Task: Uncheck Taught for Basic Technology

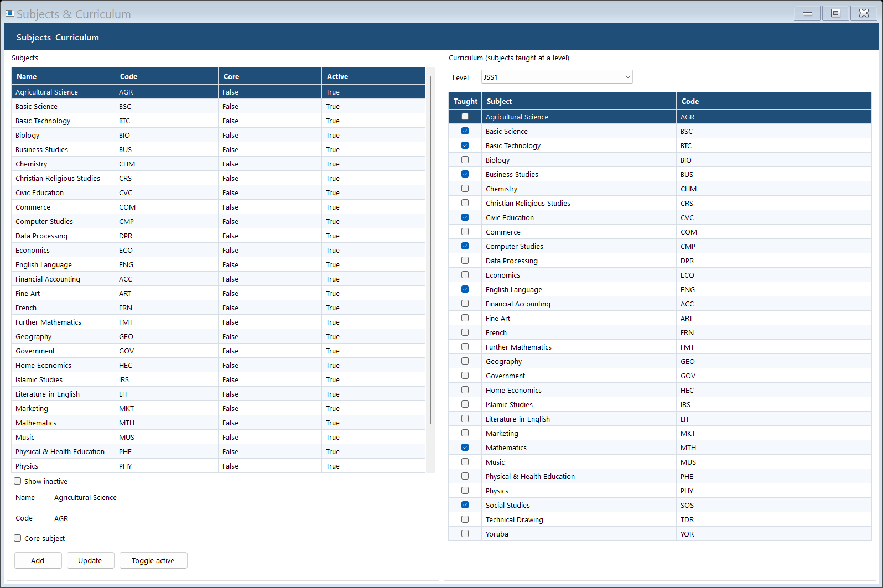Action: pos(465,145)
